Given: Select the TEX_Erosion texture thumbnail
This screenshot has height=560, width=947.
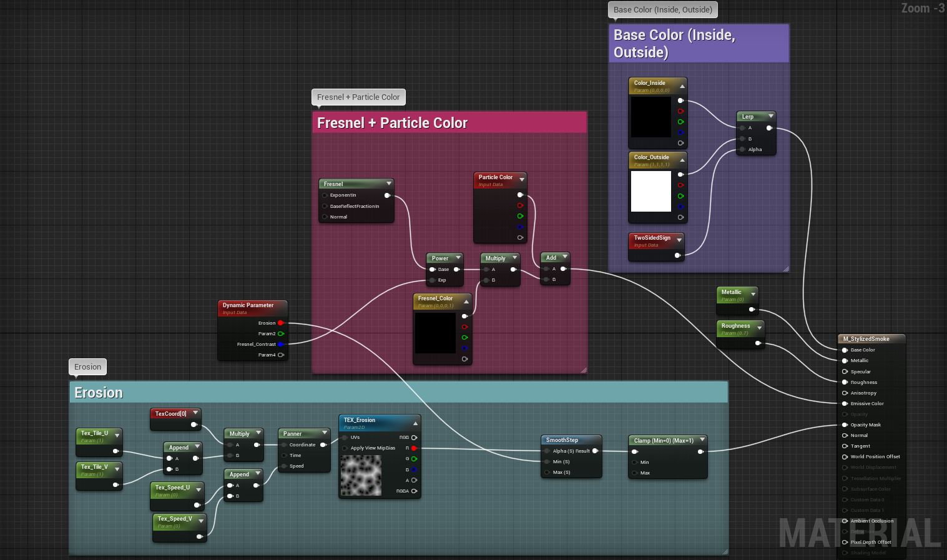Looking at the screenshot, I should (x=361, y=476).
